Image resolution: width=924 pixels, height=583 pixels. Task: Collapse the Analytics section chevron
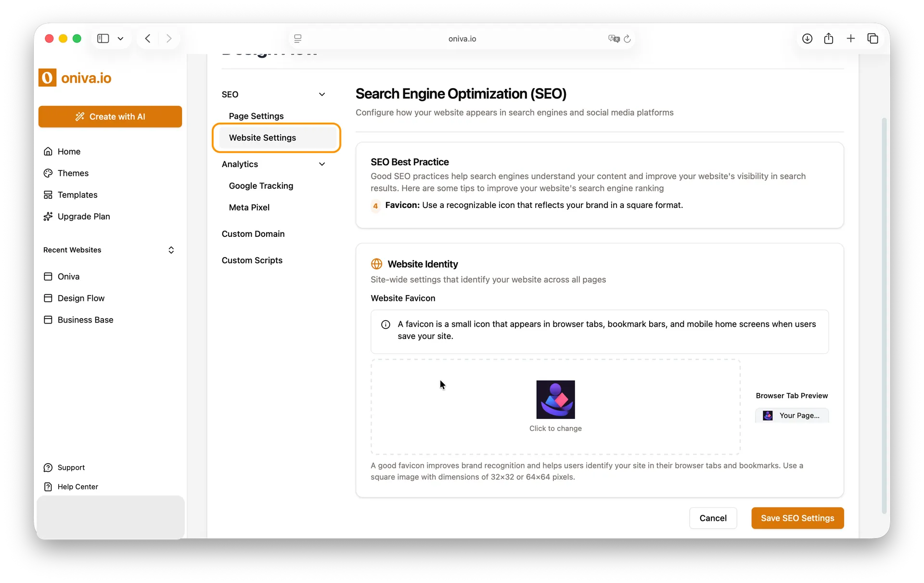point(322,164)
